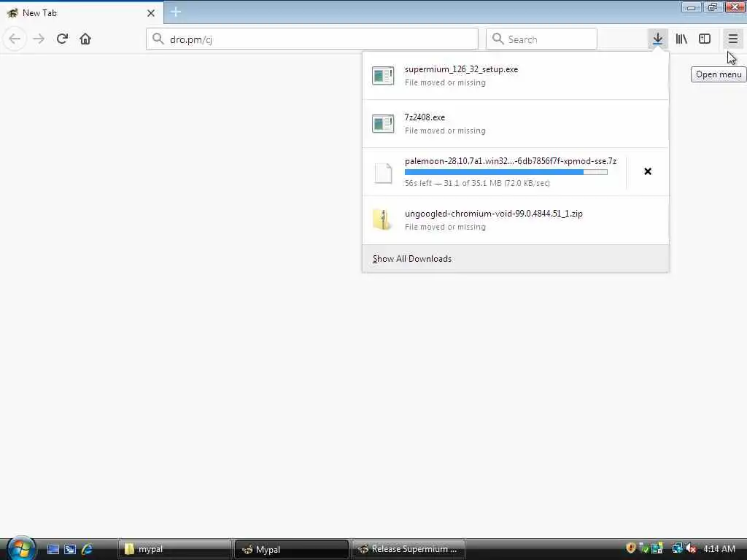
Task: Click the magnifier icon in the address bar
Action: click(x=158, y=39)
